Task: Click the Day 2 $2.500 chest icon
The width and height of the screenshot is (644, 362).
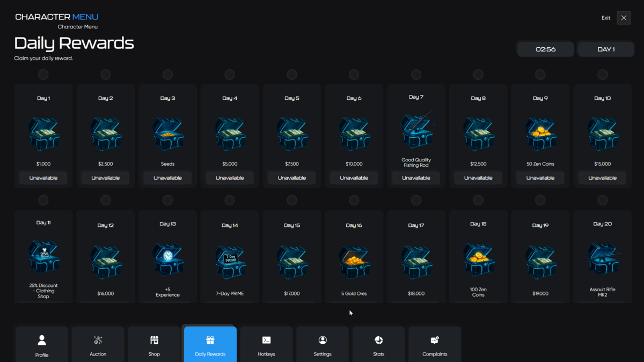Action: [106, 134]
